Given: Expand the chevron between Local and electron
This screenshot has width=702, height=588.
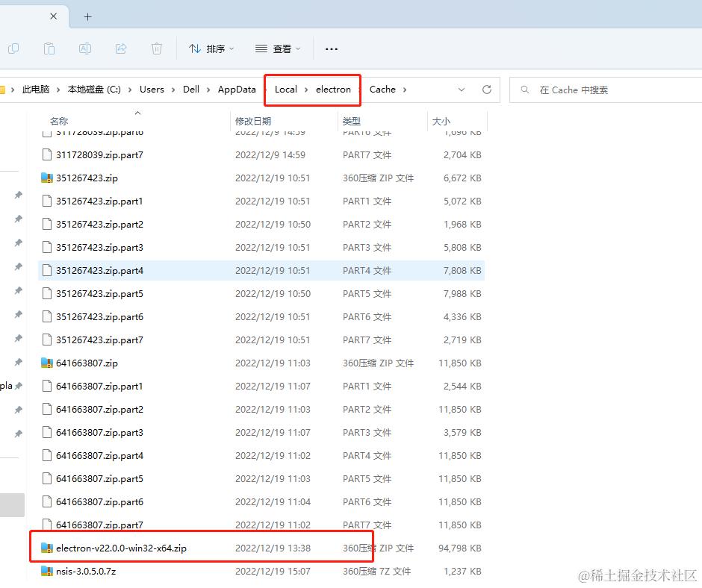Looking at the screenshot, I should (x=306, y=90).
